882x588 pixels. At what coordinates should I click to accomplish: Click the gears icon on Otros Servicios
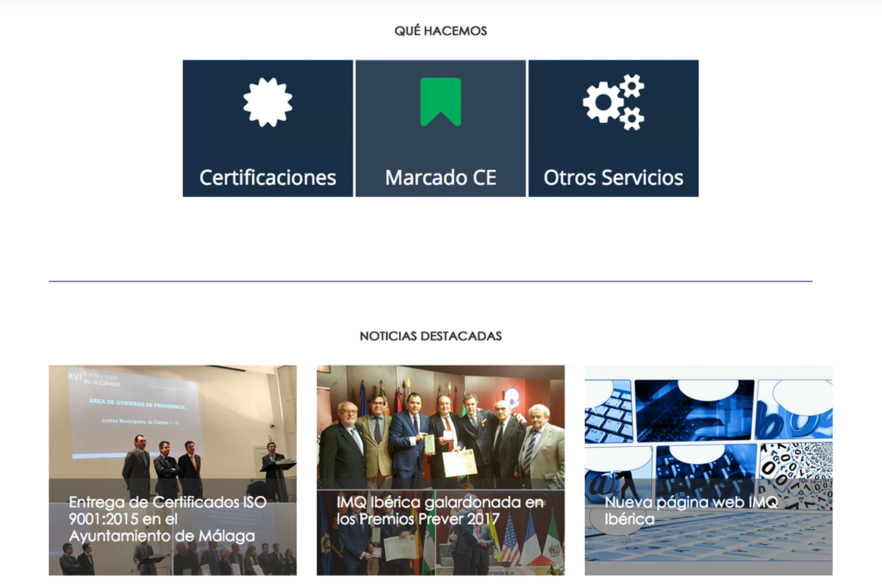pos(614,102)
